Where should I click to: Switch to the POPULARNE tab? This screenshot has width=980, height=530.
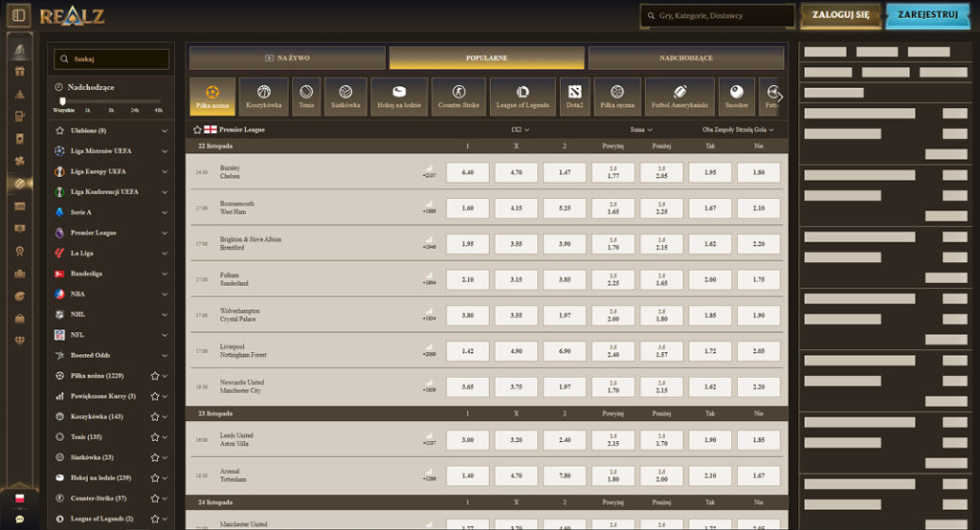coord(487,58)
